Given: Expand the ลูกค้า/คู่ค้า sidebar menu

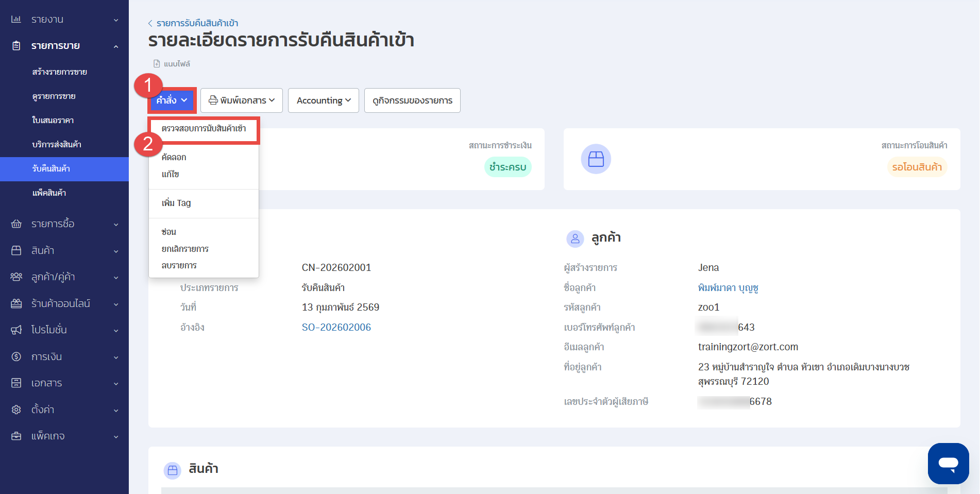Looking at the screenshot, I should [x=116, y=277].
